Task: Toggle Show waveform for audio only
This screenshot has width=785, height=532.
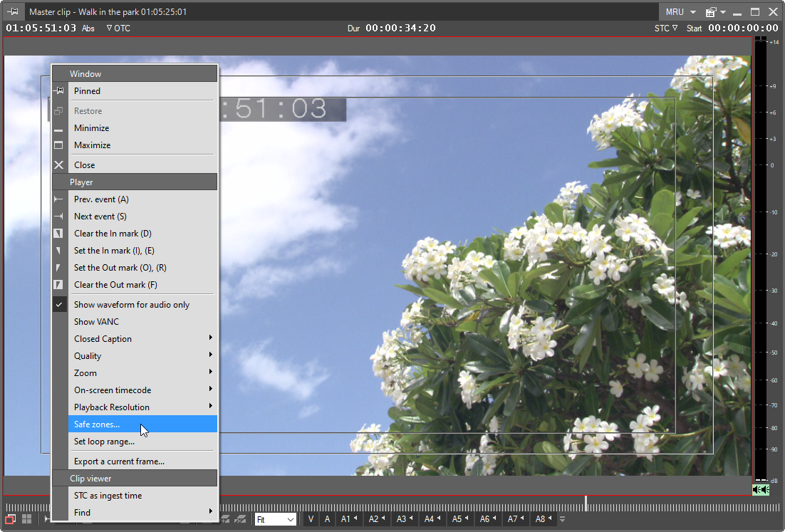Action: click(131, 305)
